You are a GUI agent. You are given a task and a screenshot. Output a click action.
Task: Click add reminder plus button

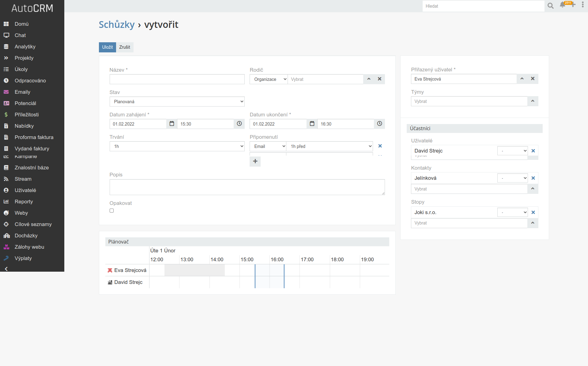(255, 161)
